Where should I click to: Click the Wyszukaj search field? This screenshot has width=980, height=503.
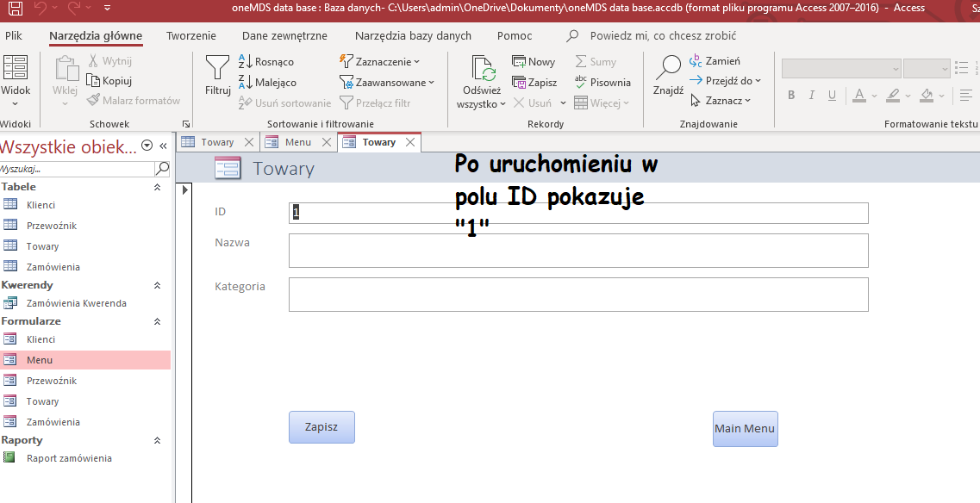click(77, 169)
